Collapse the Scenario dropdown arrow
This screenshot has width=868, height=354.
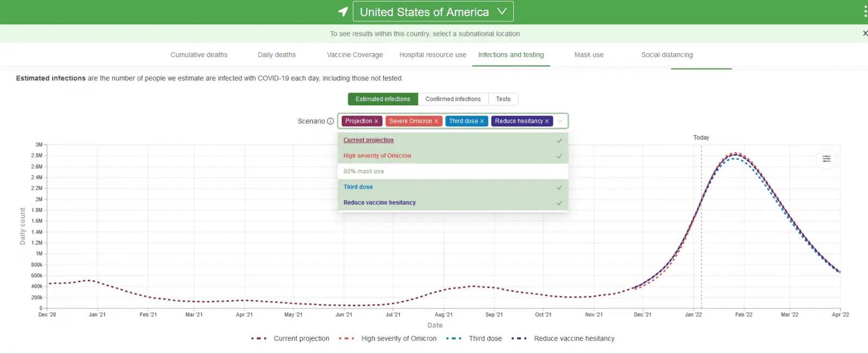point(560,121)
